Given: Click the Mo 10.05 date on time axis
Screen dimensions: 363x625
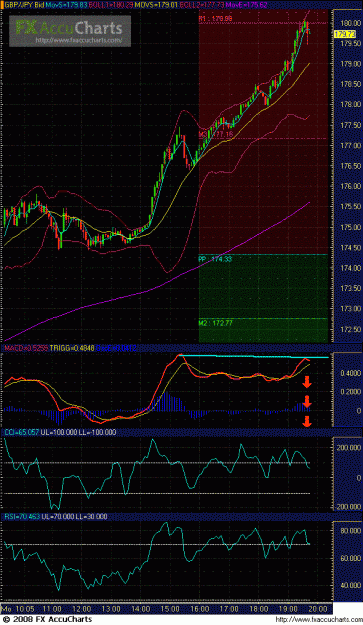Looking at the screenshot, I should (19, 609).
